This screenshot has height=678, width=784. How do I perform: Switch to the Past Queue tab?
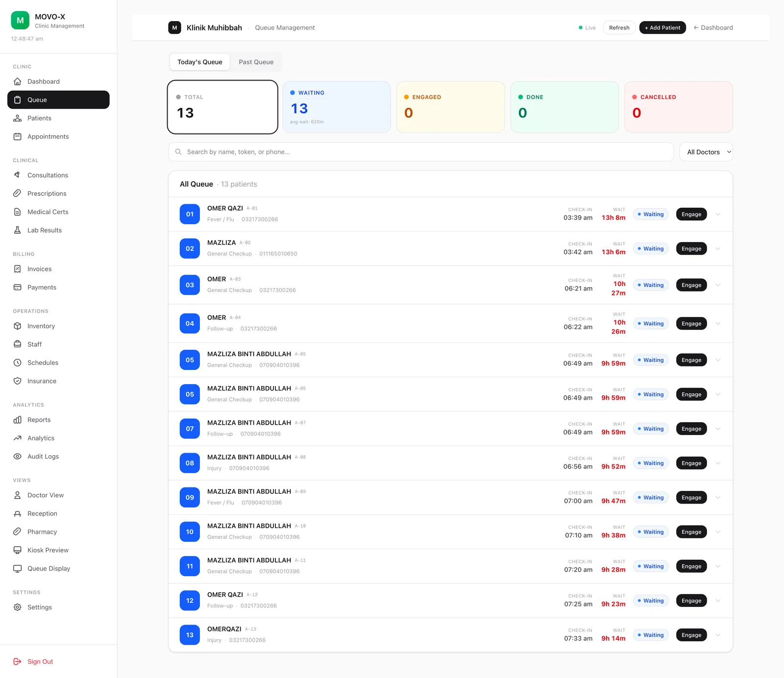pyautogui.click(x=256, y=62)
